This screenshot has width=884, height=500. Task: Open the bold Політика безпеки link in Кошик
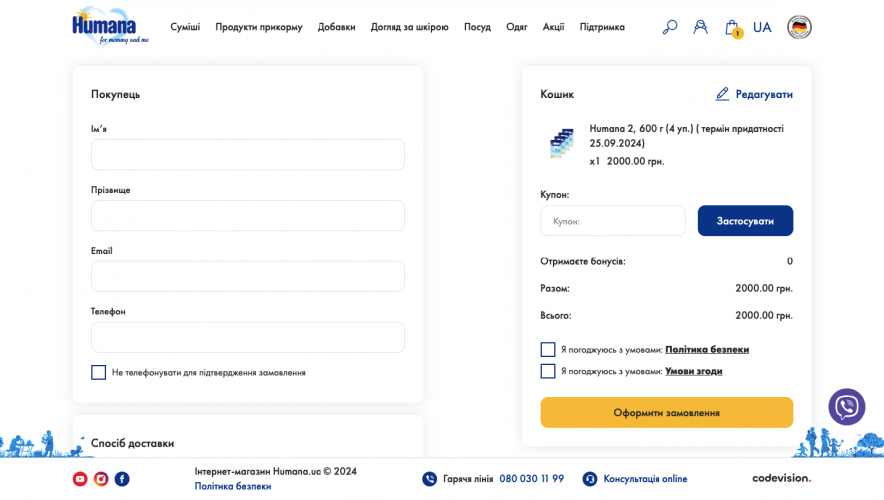[x=707, y=349]
